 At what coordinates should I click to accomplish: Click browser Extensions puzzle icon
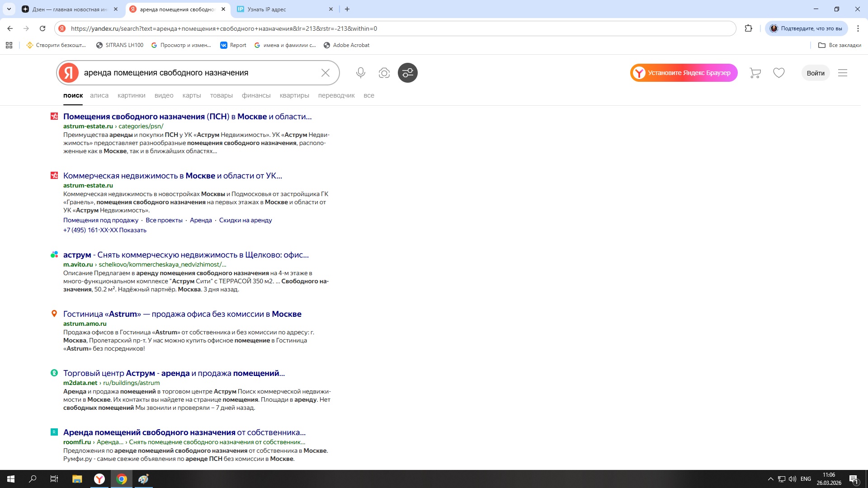(748, 28)
